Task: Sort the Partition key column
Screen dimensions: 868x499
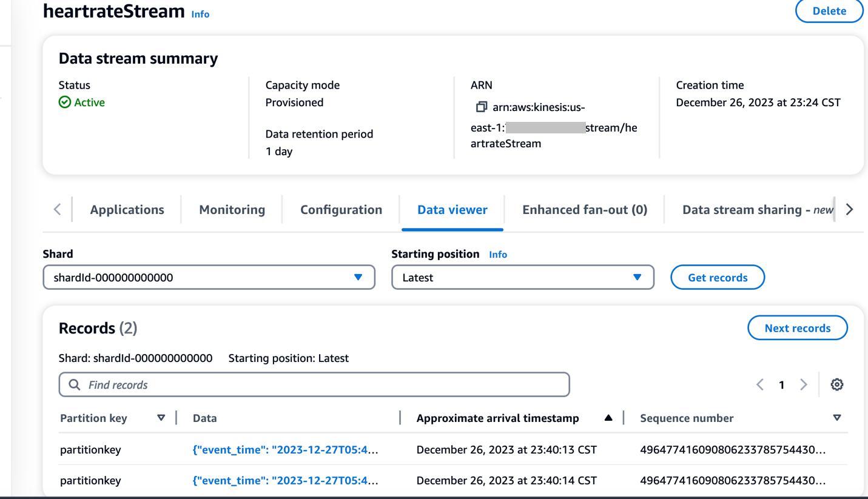Action: tap(161, 418)
